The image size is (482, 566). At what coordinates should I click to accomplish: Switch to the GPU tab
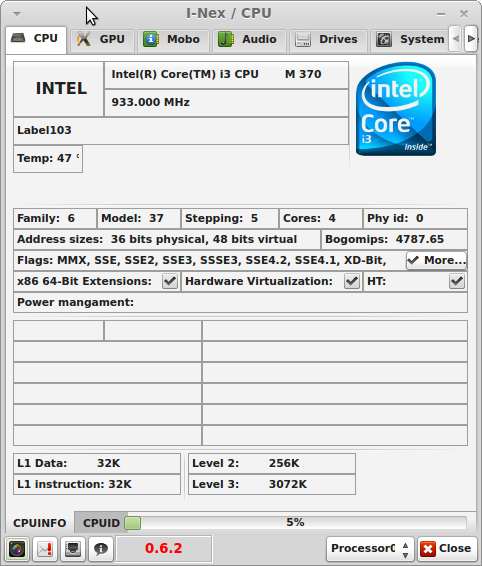102,40
